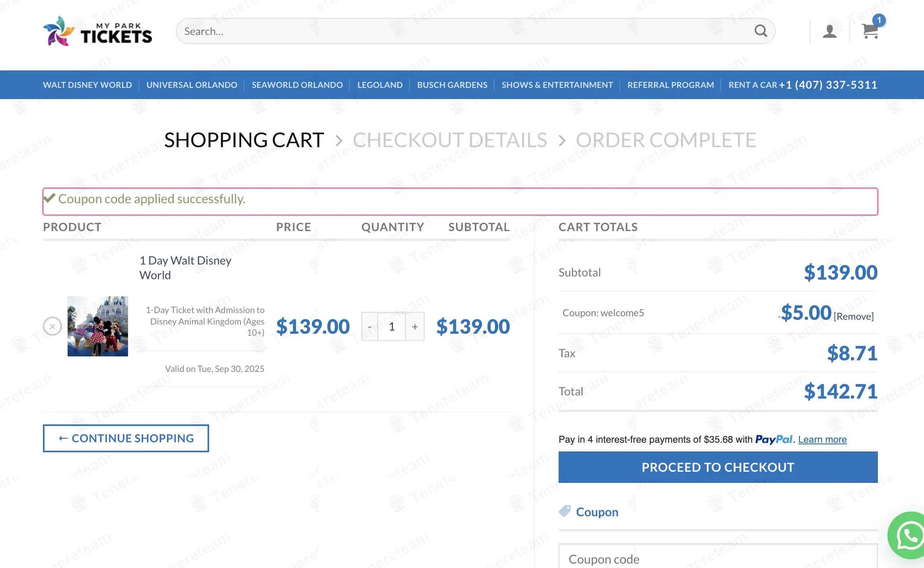Viewport: 924px width, 568px height.
Task: Click the Coupon code input field
Action: click(x=718, y=558)
